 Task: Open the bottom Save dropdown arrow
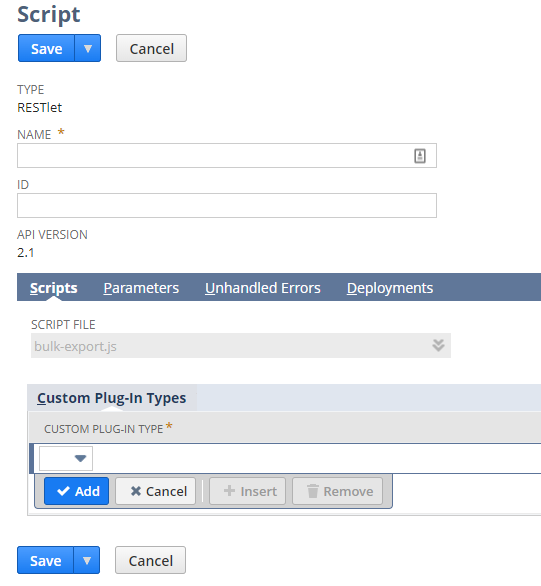tap(87, 560)
